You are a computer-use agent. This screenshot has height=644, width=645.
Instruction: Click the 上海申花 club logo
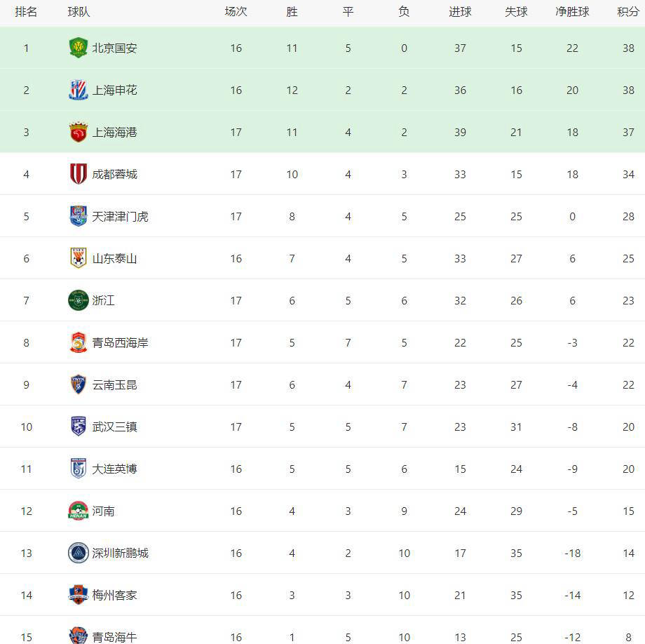pyautogui.click(x=78, y=90)
